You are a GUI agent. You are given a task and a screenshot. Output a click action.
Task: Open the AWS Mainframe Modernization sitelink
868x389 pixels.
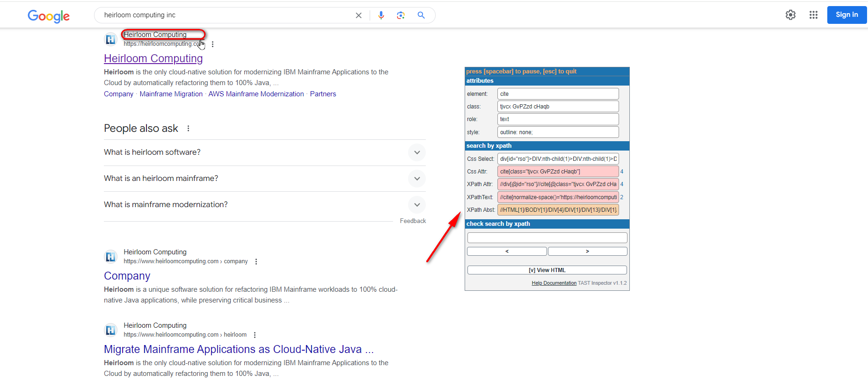[256, 94]
